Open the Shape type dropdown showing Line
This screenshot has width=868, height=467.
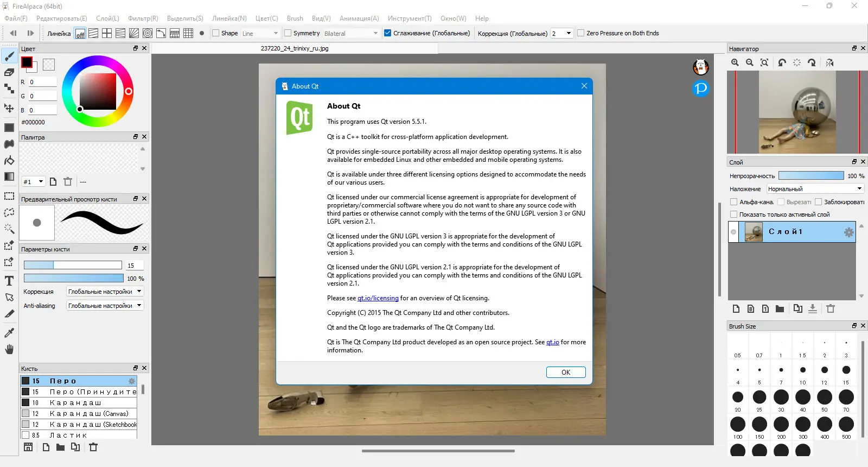260,33
